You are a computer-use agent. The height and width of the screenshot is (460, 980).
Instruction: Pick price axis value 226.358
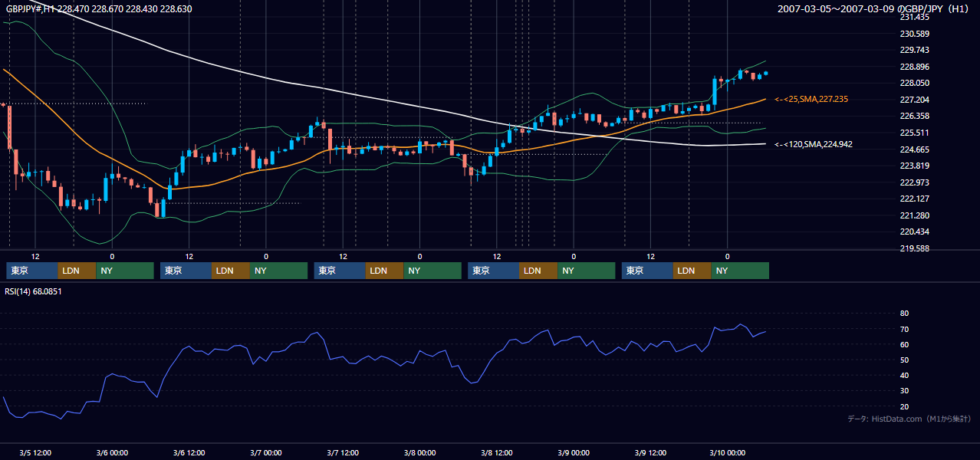point(914,117)
